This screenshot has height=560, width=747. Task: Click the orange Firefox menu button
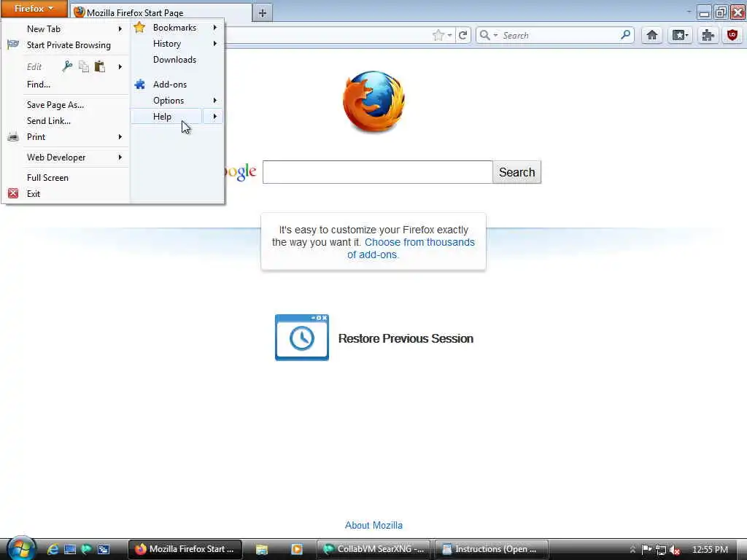pos(34,9)
